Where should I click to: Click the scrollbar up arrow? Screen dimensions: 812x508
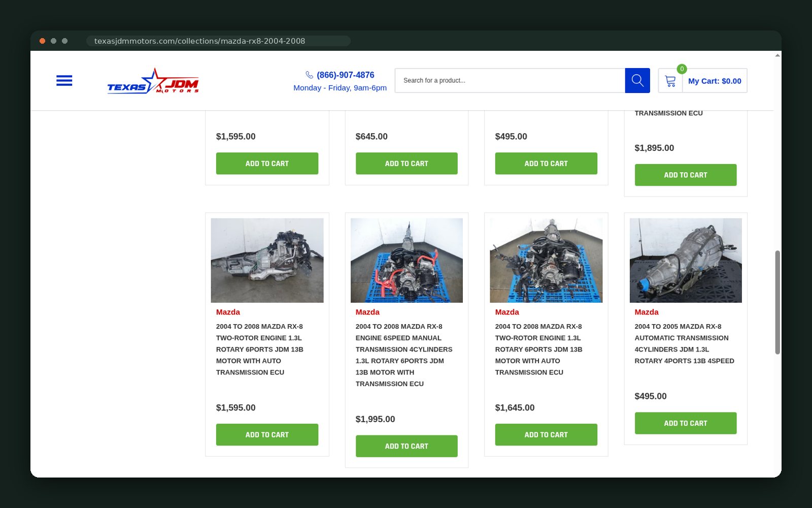tap(777, 55)
